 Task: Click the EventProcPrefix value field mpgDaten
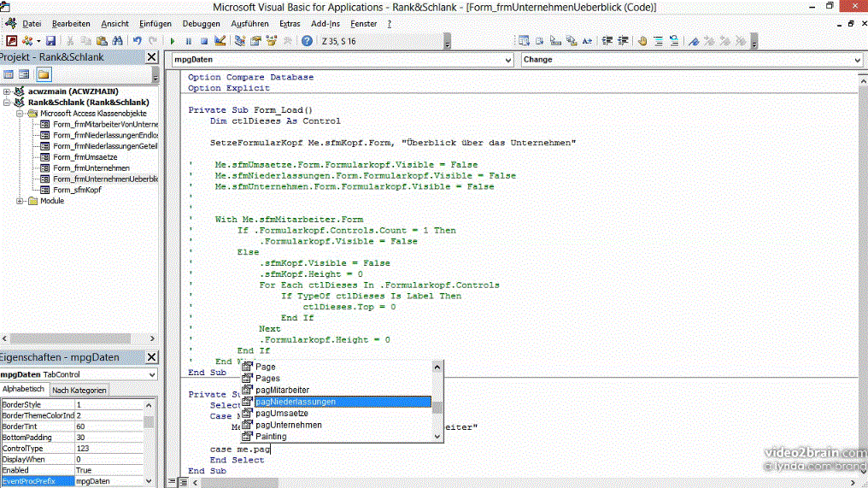[109, 481]
